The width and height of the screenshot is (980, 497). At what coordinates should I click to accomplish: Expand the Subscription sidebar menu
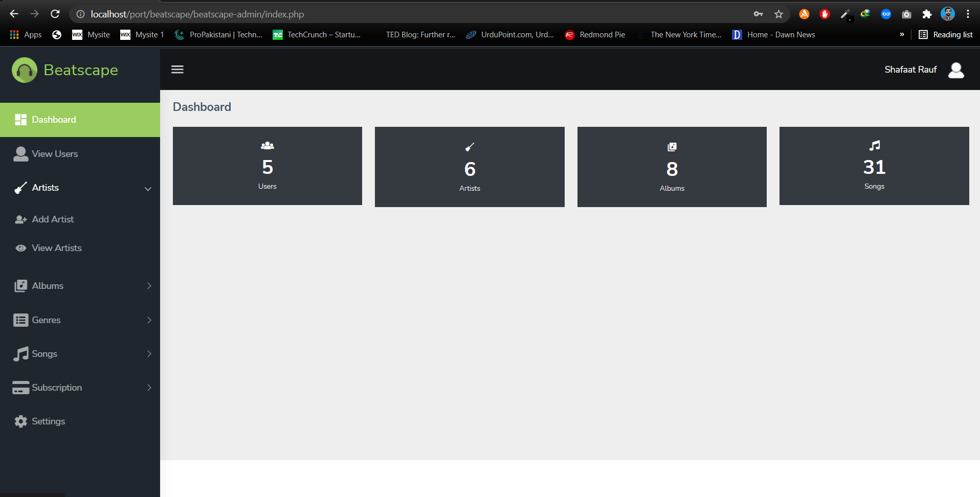point(149,388)
